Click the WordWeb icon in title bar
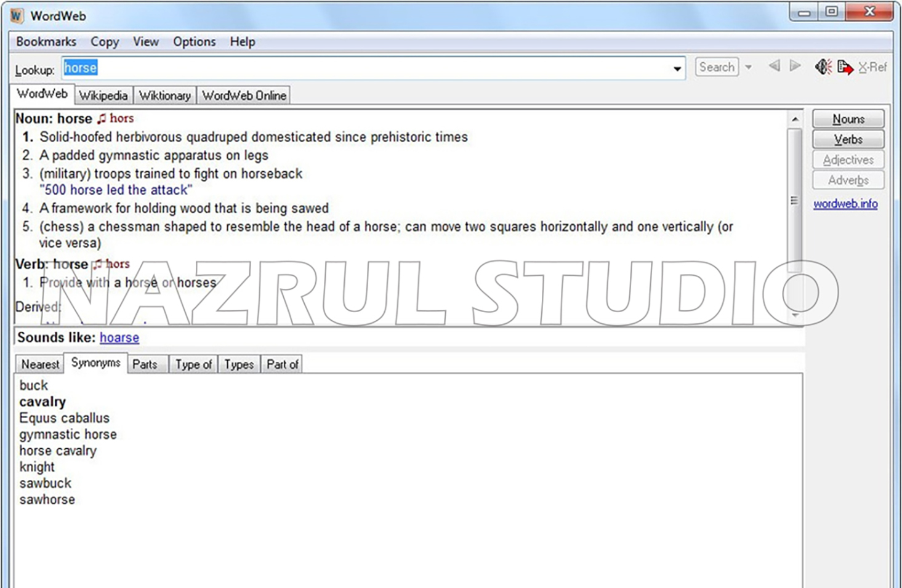Image resolution: width=902 pixels, height=588 pixels. click(x=17, y=15)
